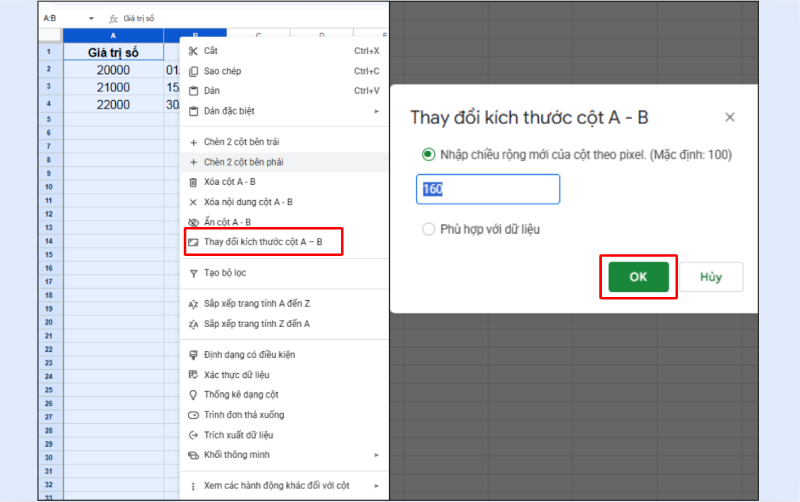Viewport: 800px width, 502px height.
Task: Open the name box dropdown arrow
Action: [x=91, y=18]
